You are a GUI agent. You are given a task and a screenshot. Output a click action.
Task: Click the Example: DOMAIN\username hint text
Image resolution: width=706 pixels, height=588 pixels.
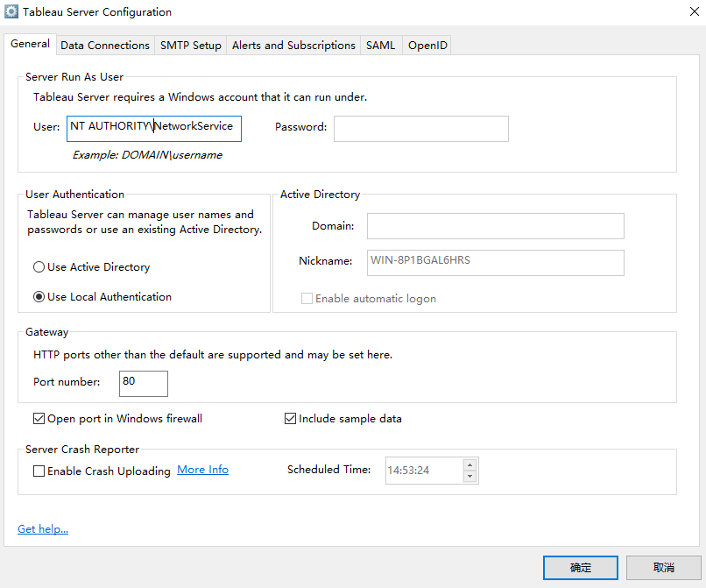coord(148,155)
